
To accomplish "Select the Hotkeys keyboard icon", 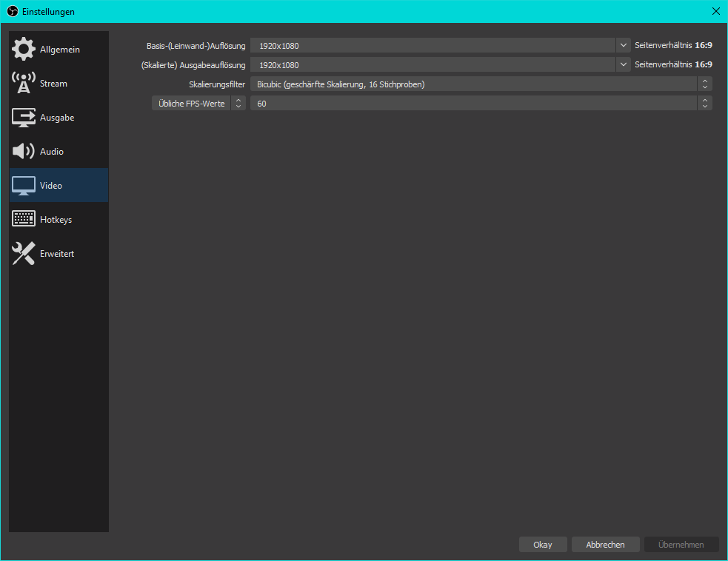I will (x=23, y=219).
